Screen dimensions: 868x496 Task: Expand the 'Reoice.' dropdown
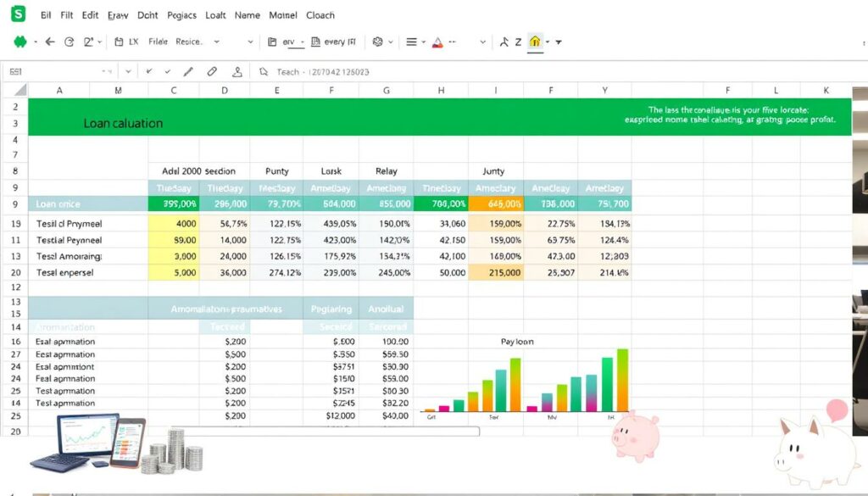[x=216, y=42]
